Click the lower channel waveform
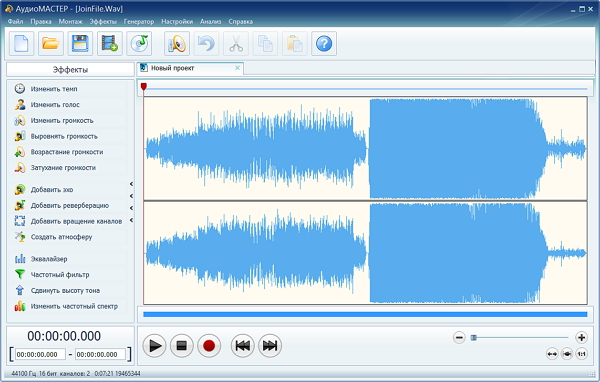 pyautogui.click(x=365, y=253)
